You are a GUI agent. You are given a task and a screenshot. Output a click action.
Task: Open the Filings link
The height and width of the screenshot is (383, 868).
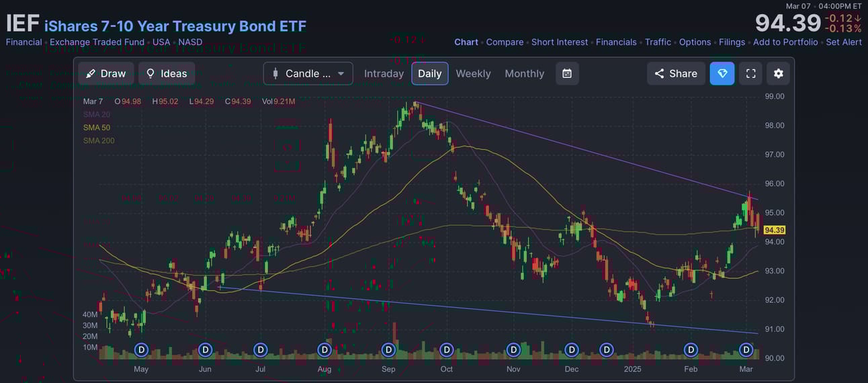coord(732,42)
